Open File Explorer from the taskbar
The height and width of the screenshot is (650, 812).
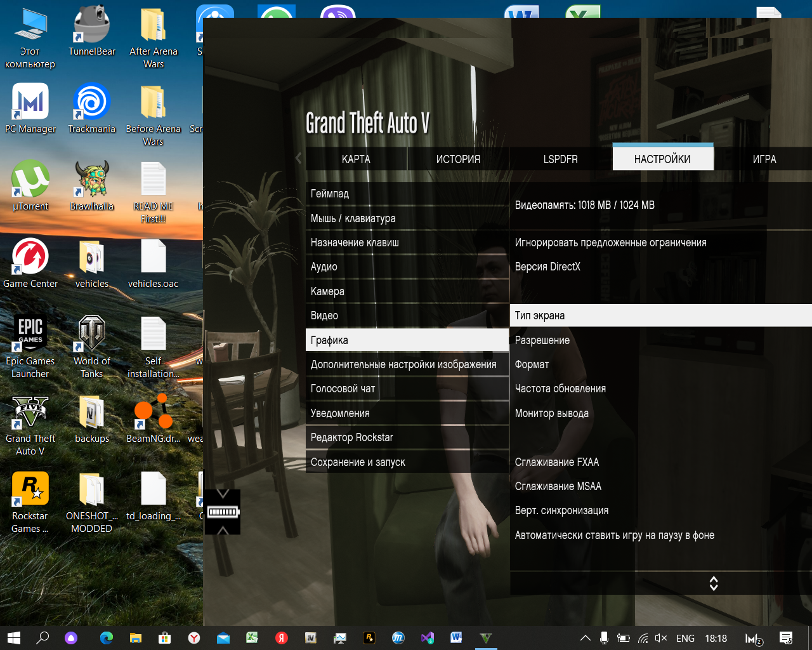135,638
